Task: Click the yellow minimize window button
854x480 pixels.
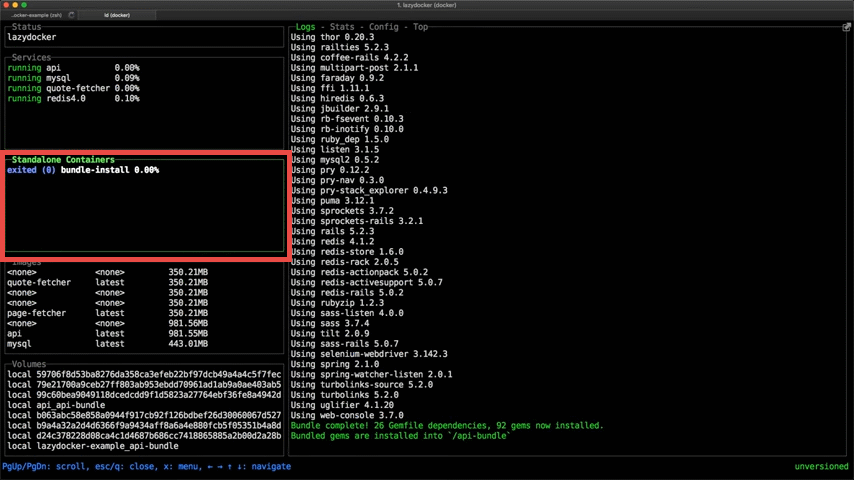Action: click(15, 5)
